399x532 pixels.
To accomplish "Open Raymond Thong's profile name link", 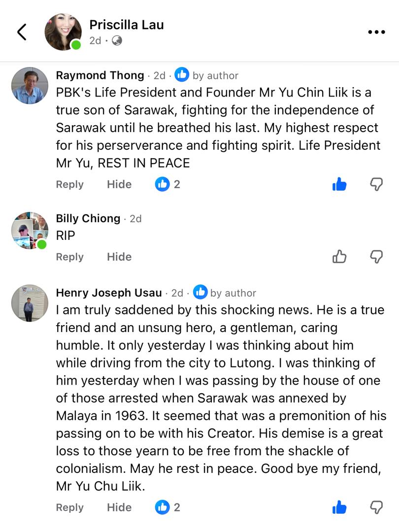I will click(x=100, y=75).
